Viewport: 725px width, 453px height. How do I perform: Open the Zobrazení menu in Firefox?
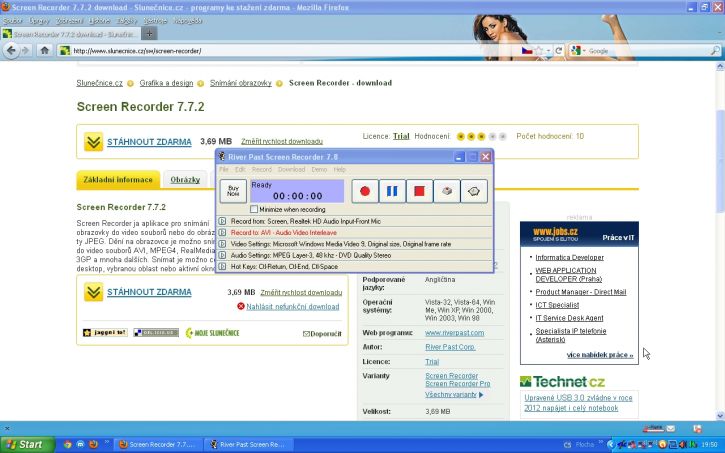pyautogui.click(x=69, y=21)
